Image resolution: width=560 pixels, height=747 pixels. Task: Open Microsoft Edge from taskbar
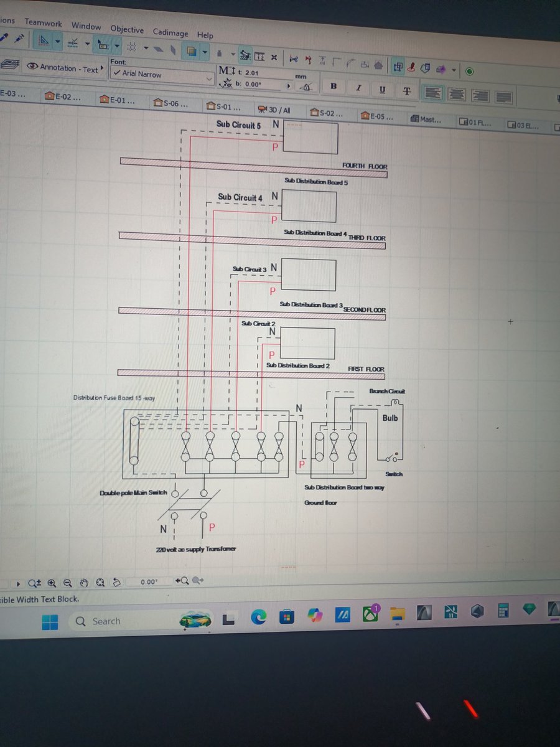(x=259, y=616)
